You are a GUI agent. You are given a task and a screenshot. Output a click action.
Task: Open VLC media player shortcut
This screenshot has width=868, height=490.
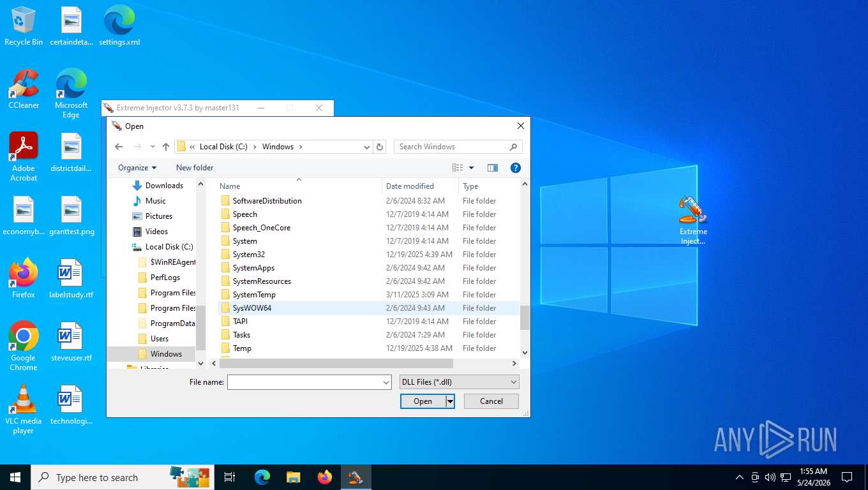(x=24, y=410)
